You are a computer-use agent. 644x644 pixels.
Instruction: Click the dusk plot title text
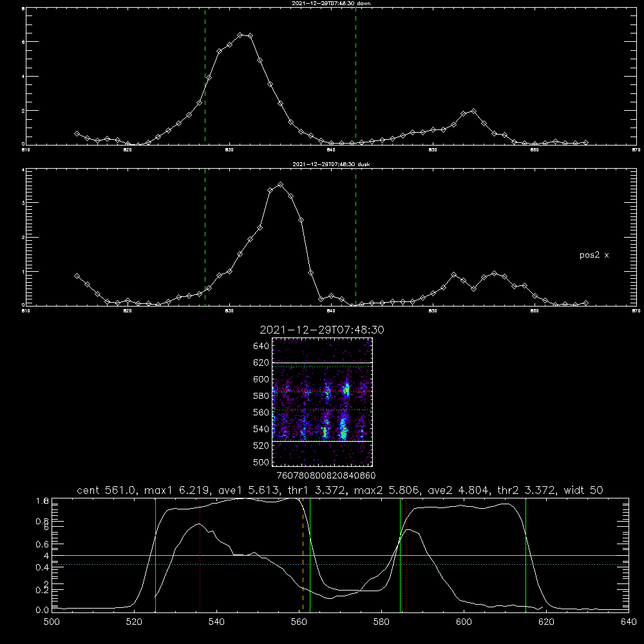tap(331, 164)
